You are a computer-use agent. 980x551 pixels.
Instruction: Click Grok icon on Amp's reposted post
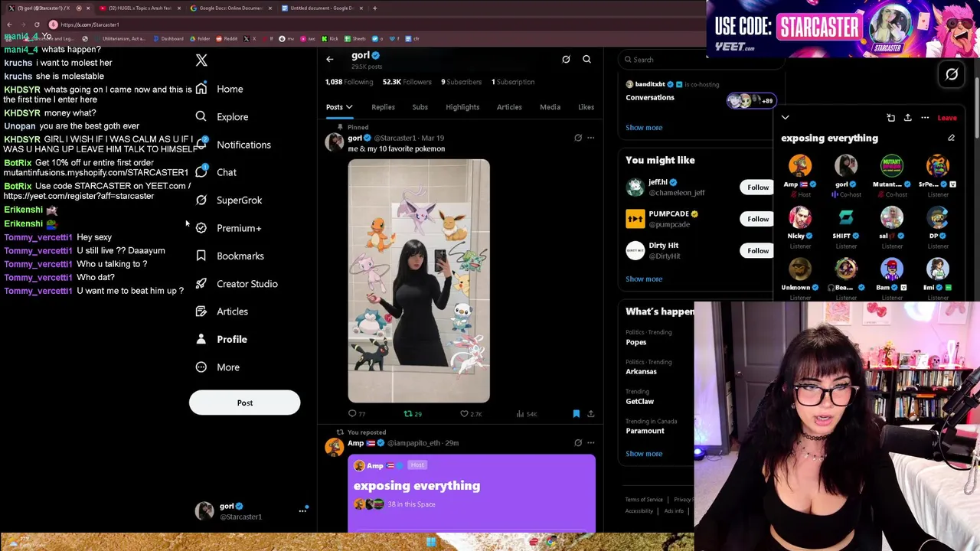pyautogui.click(x=578, y=443)
